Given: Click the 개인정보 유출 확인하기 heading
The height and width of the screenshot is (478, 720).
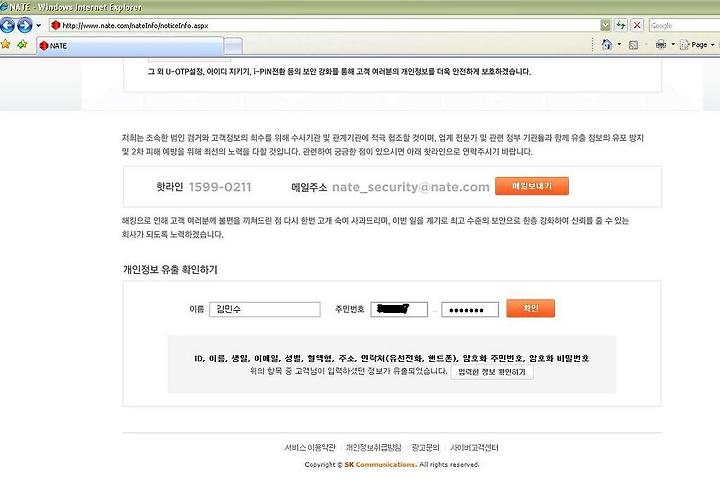Looking at the screenshot, I should 170,270.
